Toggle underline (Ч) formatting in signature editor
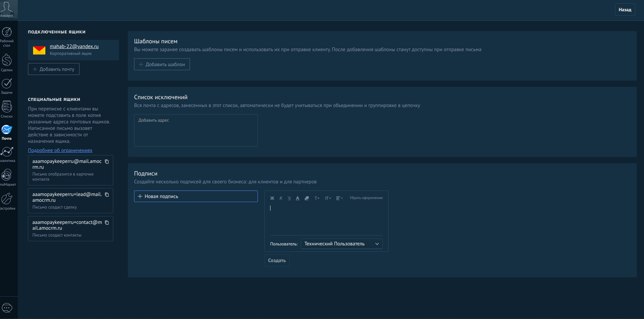Screen dimensions: 644x319 (289, 198)
